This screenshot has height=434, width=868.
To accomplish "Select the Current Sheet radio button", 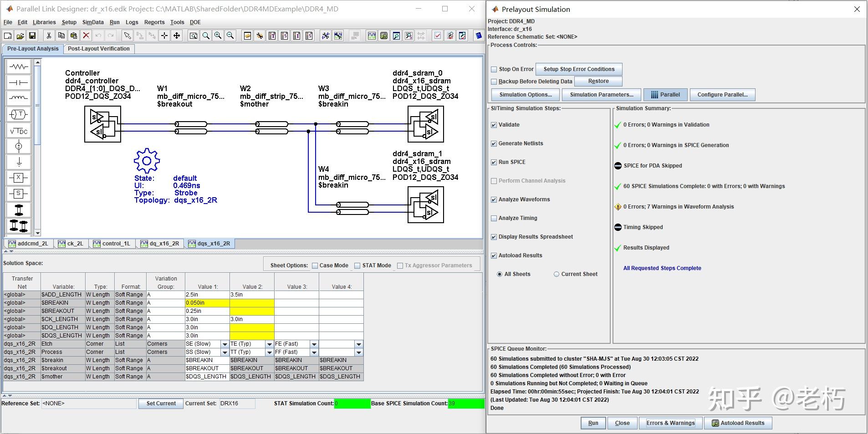I will (556, 274).
